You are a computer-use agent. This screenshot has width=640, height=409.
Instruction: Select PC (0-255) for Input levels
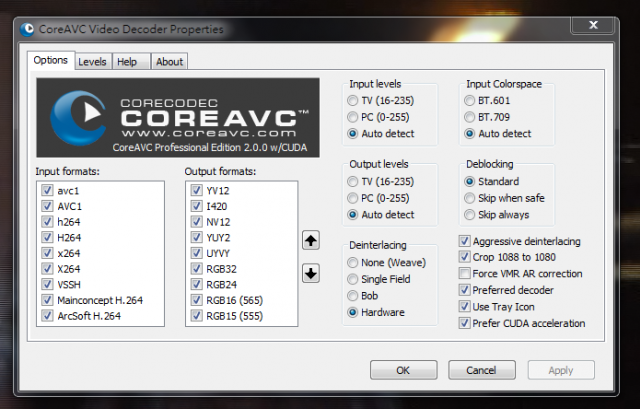click(353, 117)
